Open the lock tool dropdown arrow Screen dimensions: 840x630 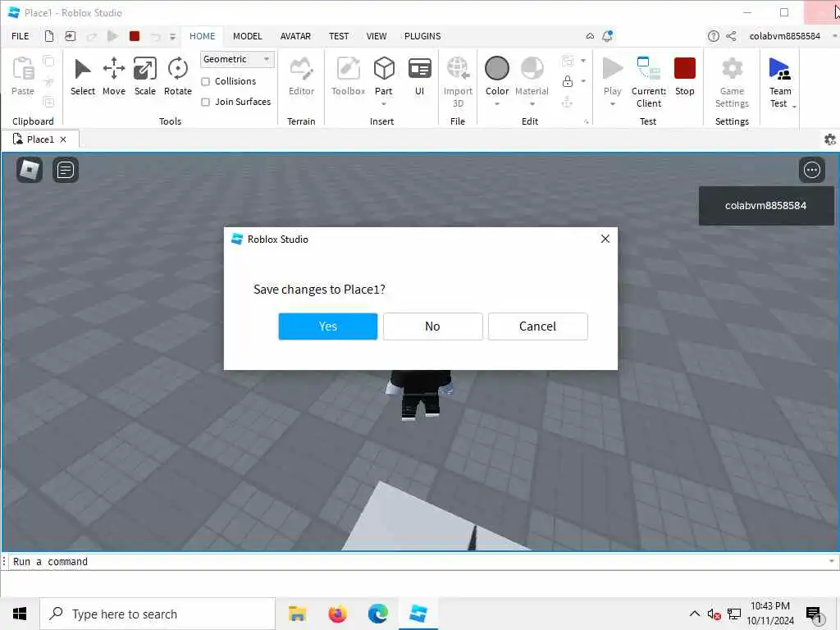coord(583,81)
